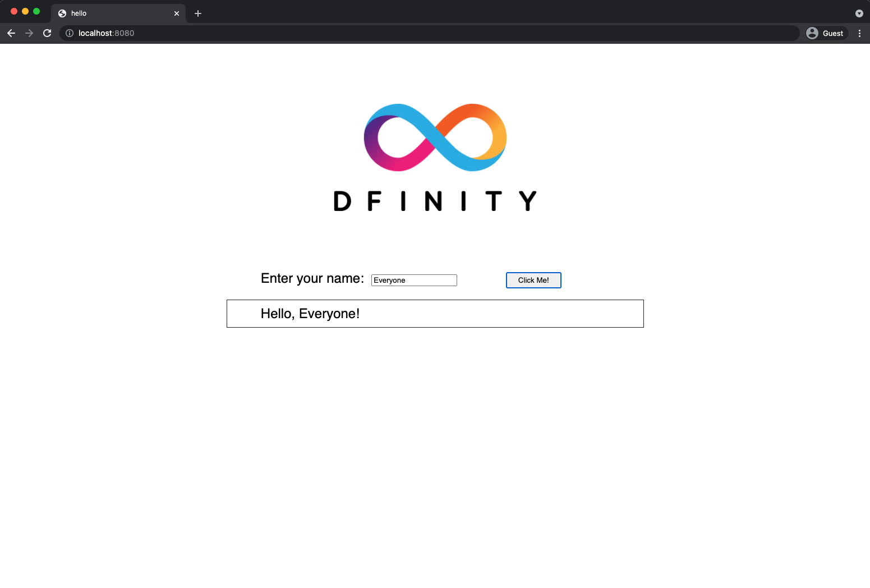Screen dimensions: 870x588
Task: Expand the tab search dropdown arrow
Action: click(x=859, y=13)
